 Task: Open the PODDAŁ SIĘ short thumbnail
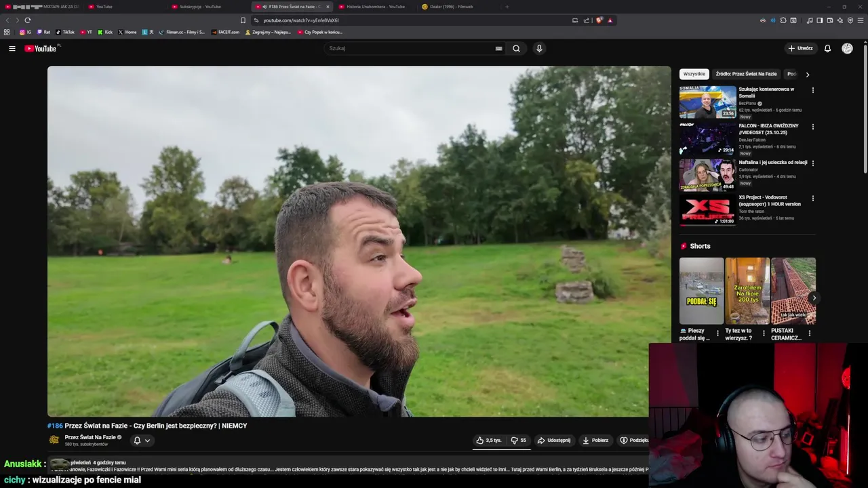click(x=701, y=291)
